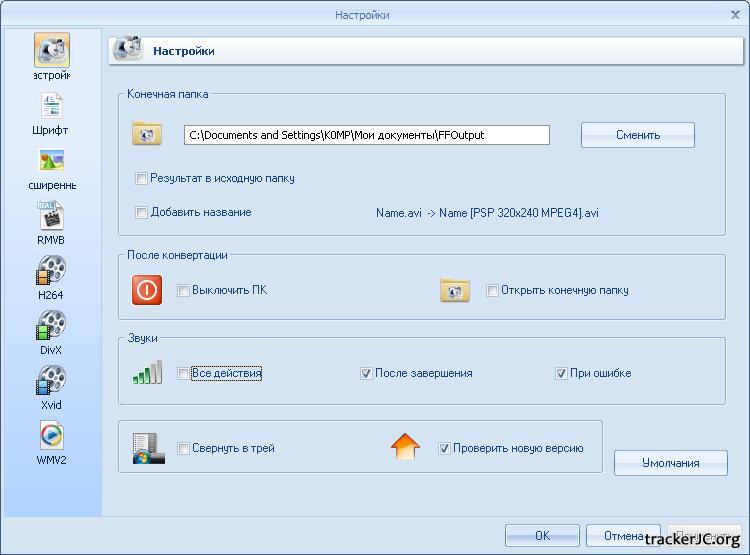Select the Xvid codec settings icon
The height and width of the screenshot is (555, 750).
point(51,381)
